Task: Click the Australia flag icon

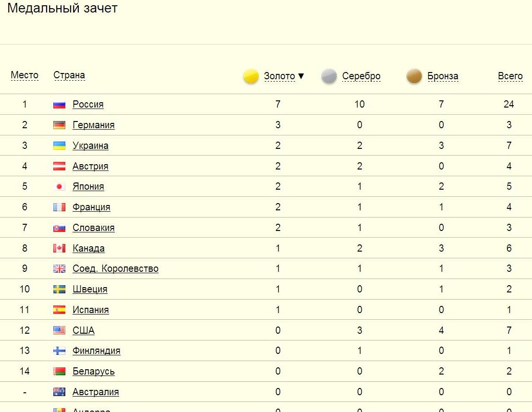Action: pos(59,392)
